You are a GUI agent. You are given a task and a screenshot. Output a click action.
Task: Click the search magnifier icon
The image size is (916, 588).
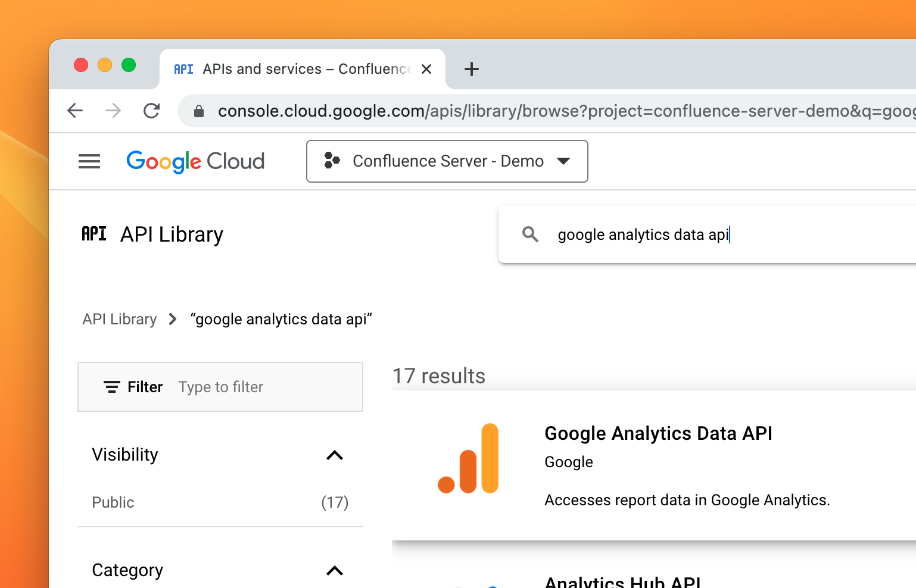click(x=530, y=234)
